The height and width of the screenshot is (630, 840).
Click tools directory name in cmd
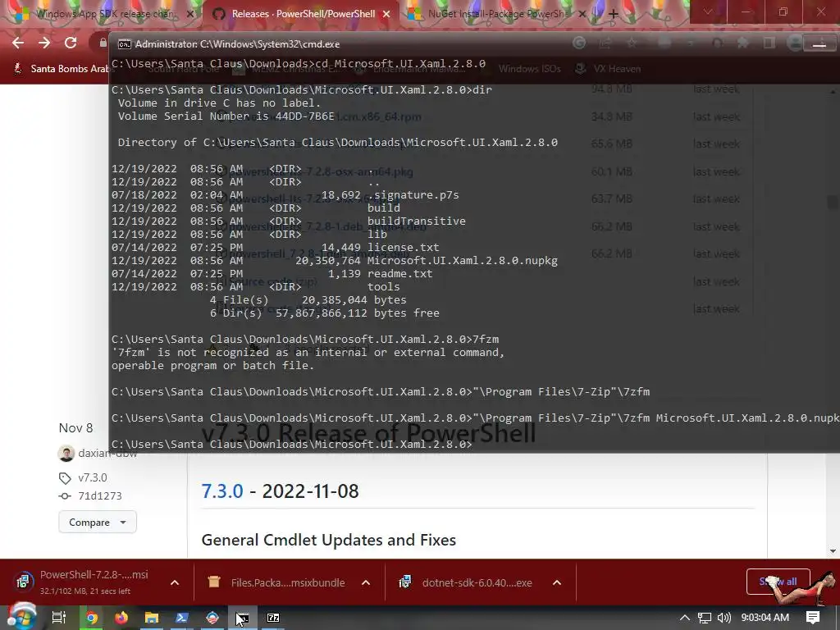coord(384,287)
